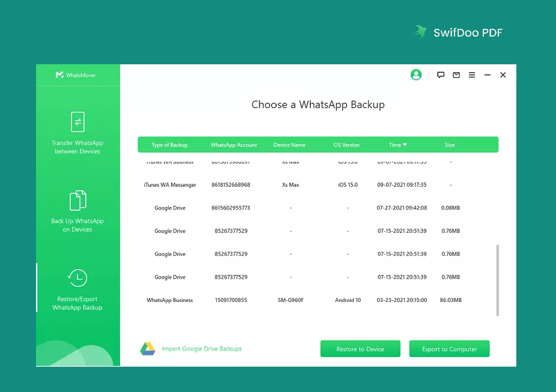Open Transfer WhatsApp between Devices tab

[77, 133]
